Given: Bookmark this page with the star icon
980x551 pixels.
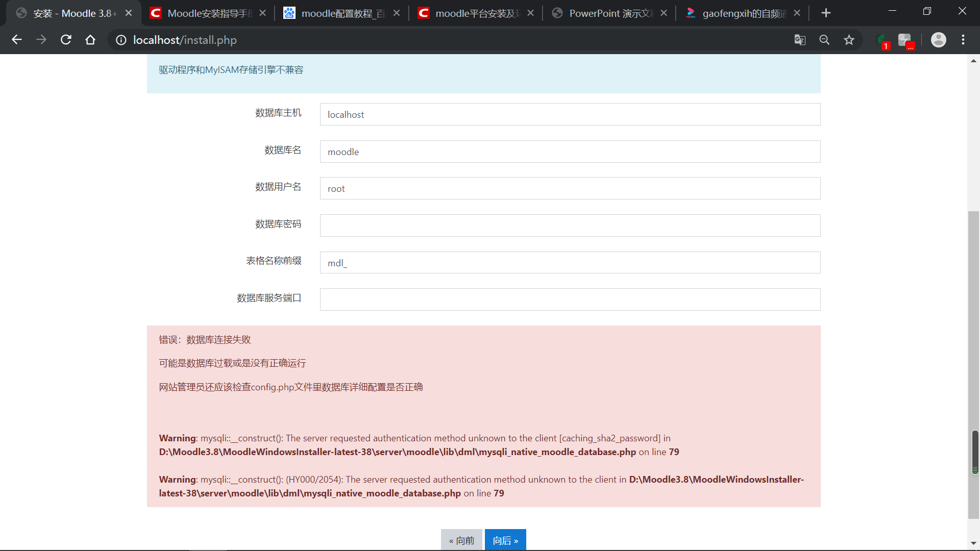Looking at the screenshot, I should point(849,40).
